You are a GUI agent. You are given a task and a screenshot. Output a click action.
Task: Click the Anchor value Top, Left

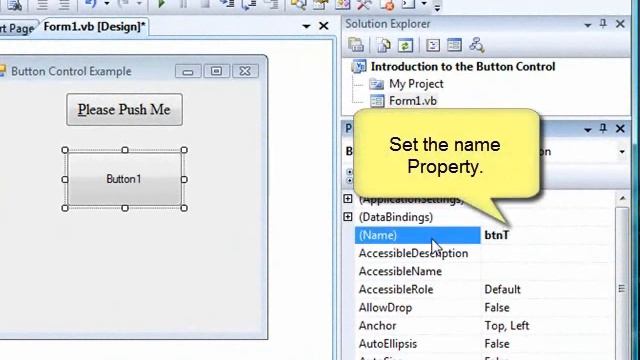(x=507, y=326)
